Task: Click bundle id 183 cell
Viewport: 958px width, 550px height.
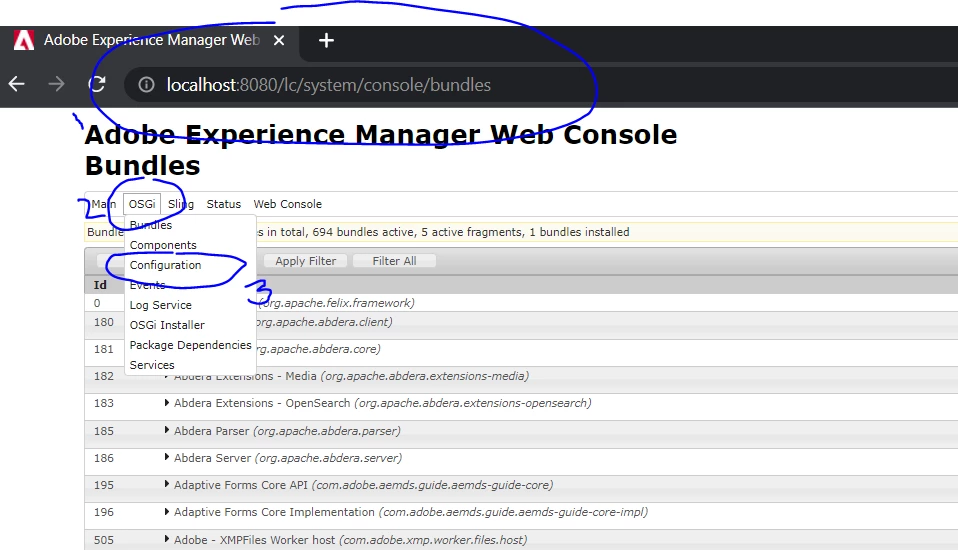Action: (x=104, y=403)
